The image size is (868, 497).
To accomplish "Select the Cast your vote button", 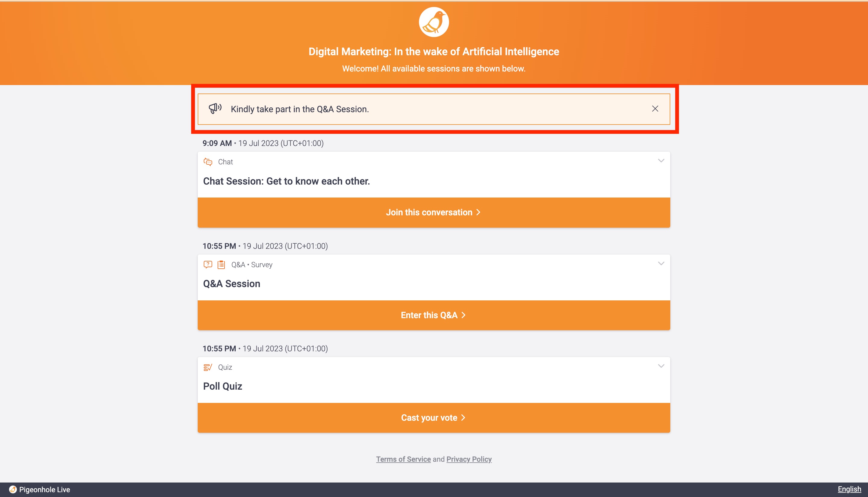I will (x=434, y=418).
